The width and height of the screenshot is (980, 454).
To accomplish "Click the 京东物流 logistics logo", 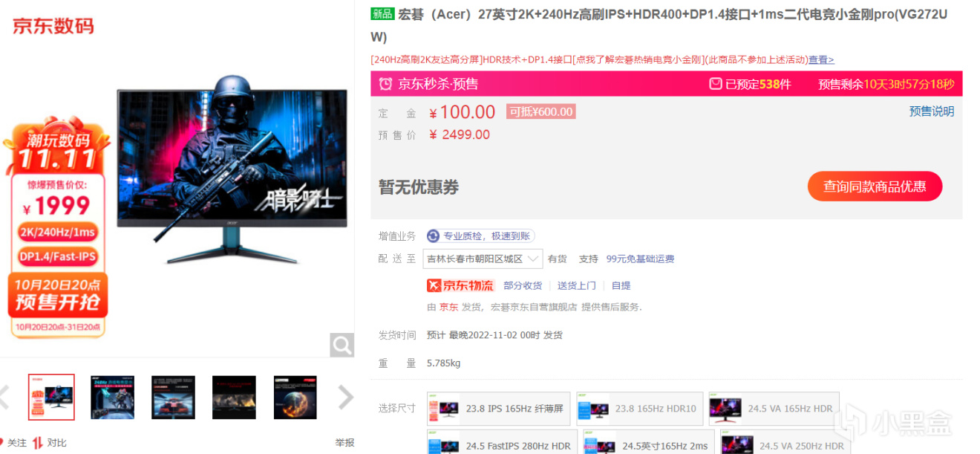I will click(460, 285).
